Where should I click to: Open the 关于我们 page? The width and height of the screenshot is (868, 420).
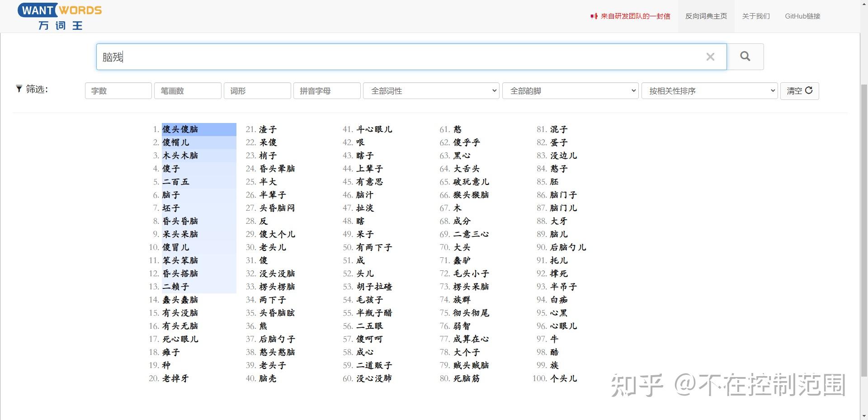coord(755,16)
